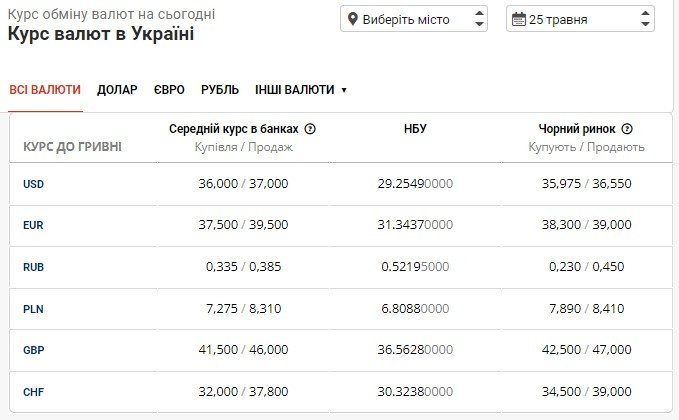Click info icon next to average bank rate
The height and width of the screenshot is (420, 679).
point(310,129)
